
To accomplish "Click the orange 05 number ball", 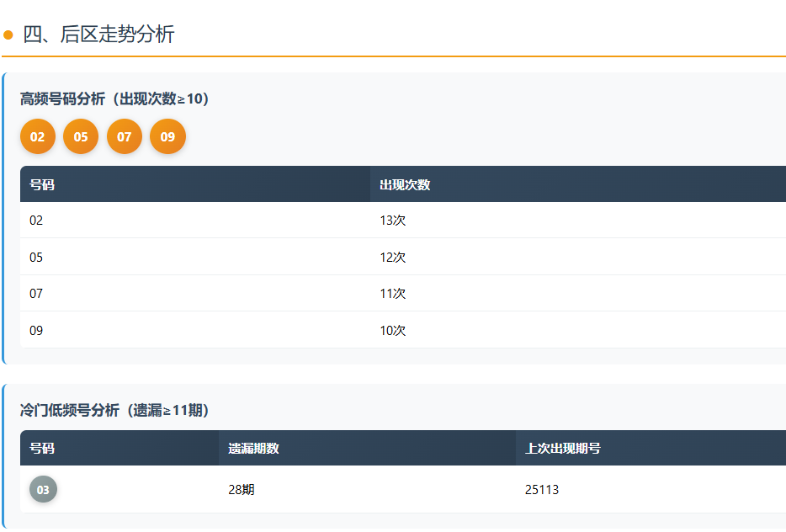I will (81, 136).
